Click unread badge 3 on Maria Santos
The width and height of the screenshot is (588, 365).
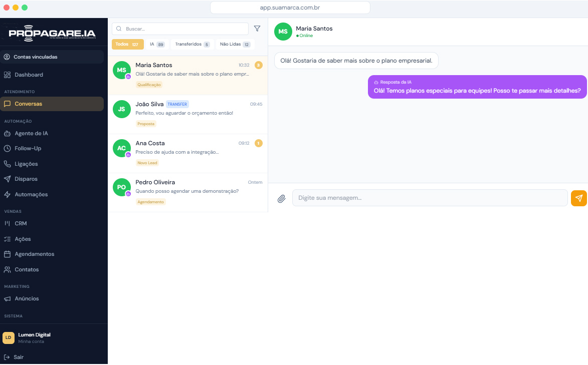258,65
